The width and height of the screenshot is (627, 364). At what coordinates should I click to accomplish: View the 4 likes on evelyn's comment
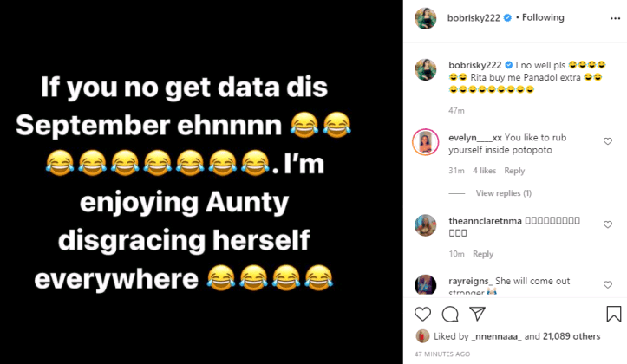click(x=484, y=171)
